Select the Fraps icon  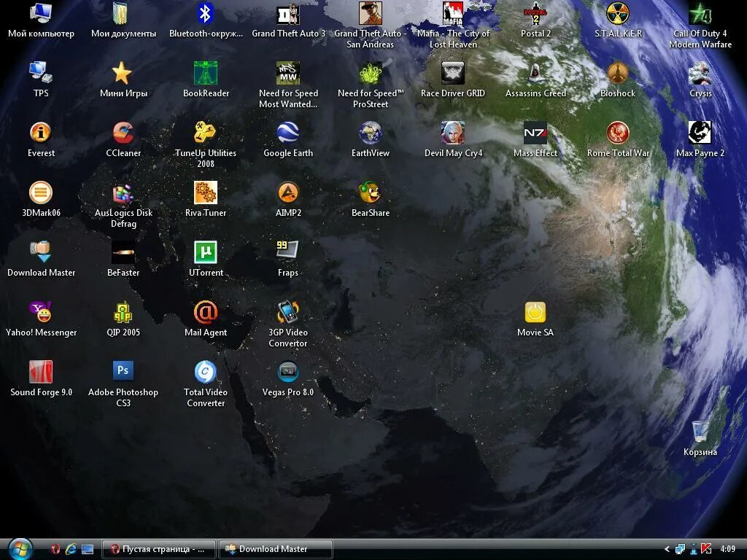click(x=288, y=252)
